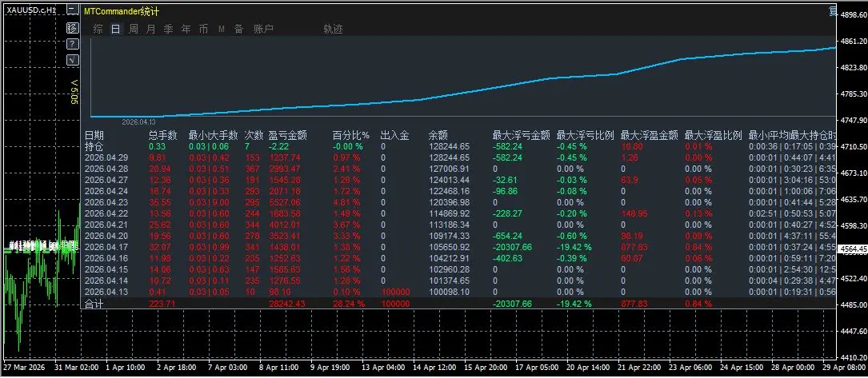The height and width of the screenshot is (378, 868).
Task: Click the trade count 367
Action: (252, 169)
